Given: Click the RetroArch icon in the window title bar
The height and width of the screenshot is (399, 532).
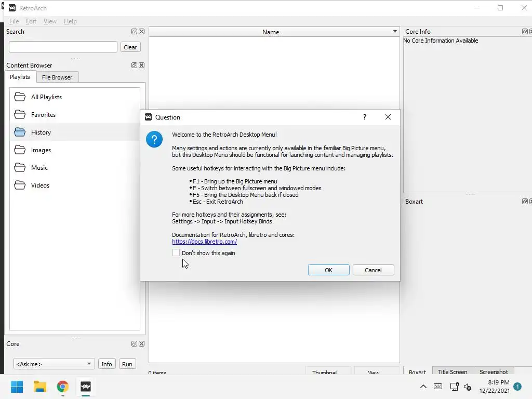Looking at the screenshot, I should tap(12, 8).
